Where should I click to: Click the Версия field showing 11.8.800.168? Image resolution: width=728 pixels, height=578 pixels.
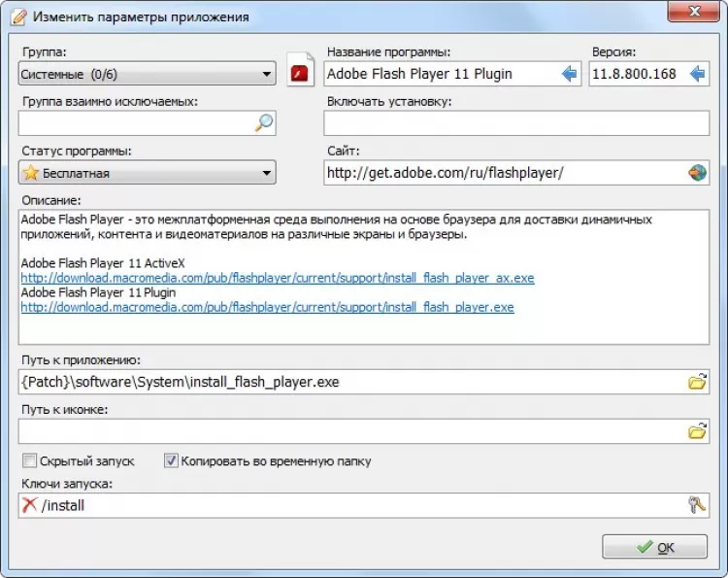(649, 74)
